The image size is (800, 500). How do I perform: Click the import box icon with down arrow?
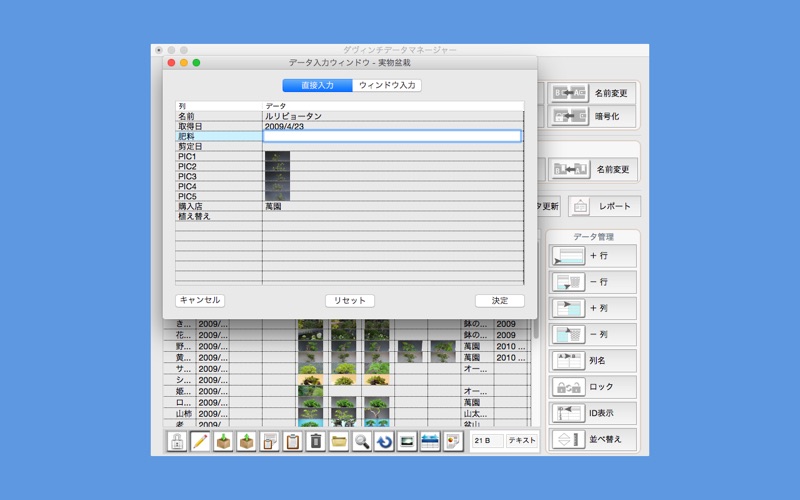[223, 441]
